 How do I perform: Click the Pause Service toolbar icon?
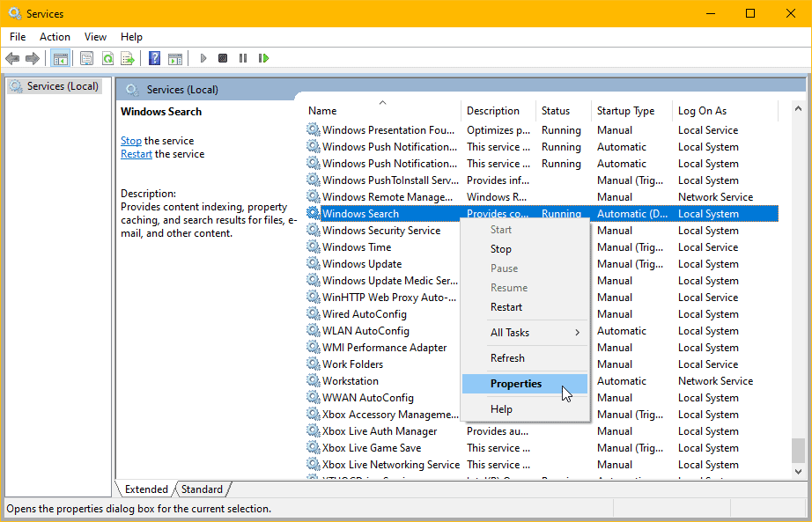[243, 58]
